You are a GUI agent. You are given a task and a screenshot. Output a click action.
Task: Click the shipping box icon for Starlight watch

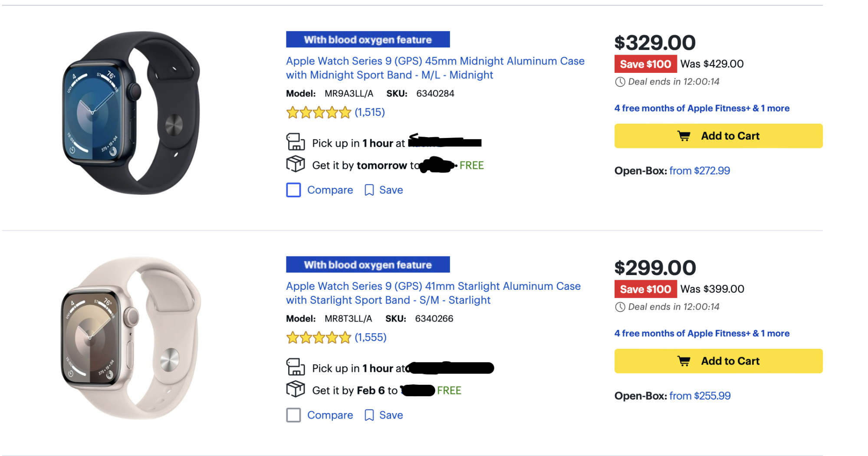[296, 389]
